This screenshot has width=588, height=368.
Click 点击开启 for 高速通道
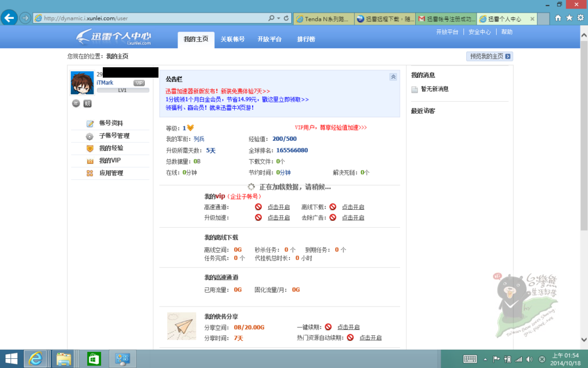pos(278,207)
